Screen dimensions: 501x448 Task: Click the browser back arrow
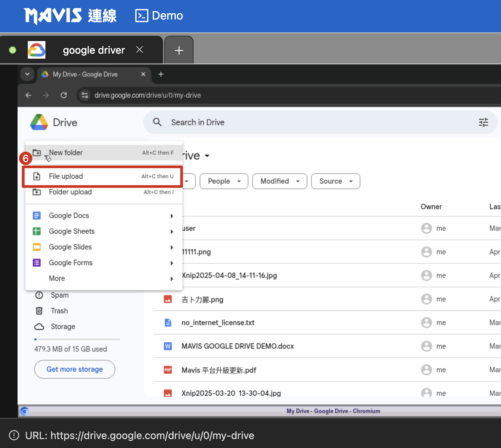click(28, 95)
